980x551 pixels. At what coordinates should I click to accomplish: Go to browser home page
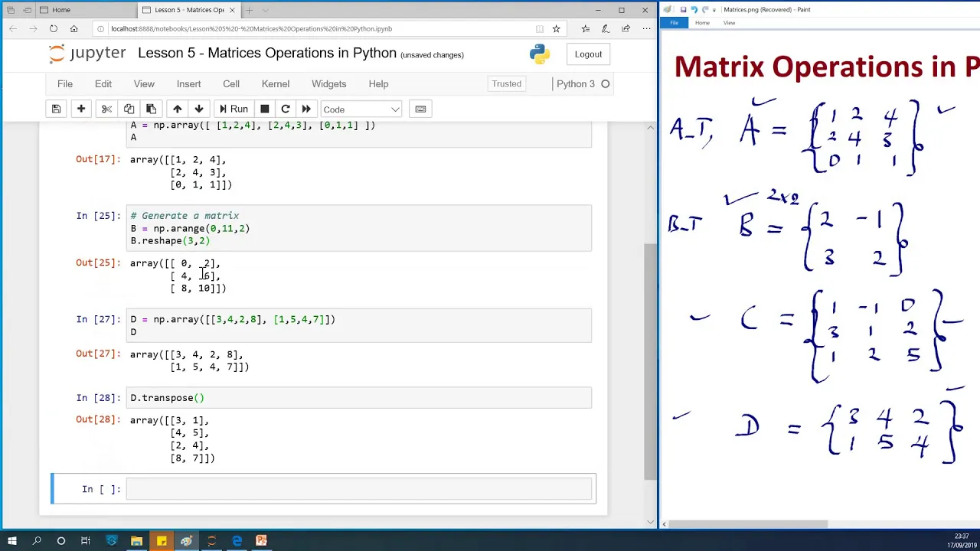coord(73,28)
